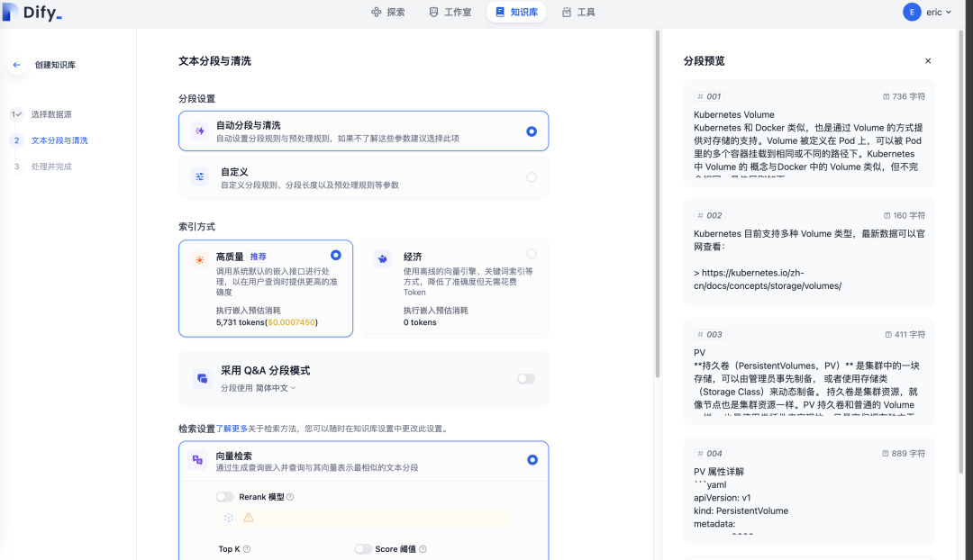
Task: Click the 向量检索 icon
Action: (197, 459)
